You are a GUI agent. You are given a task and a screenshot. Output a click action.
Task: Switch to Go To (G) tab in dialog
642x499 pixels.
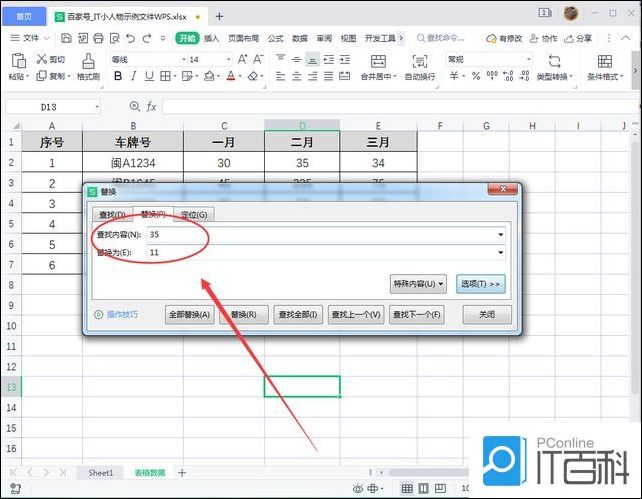click(194, 215)
